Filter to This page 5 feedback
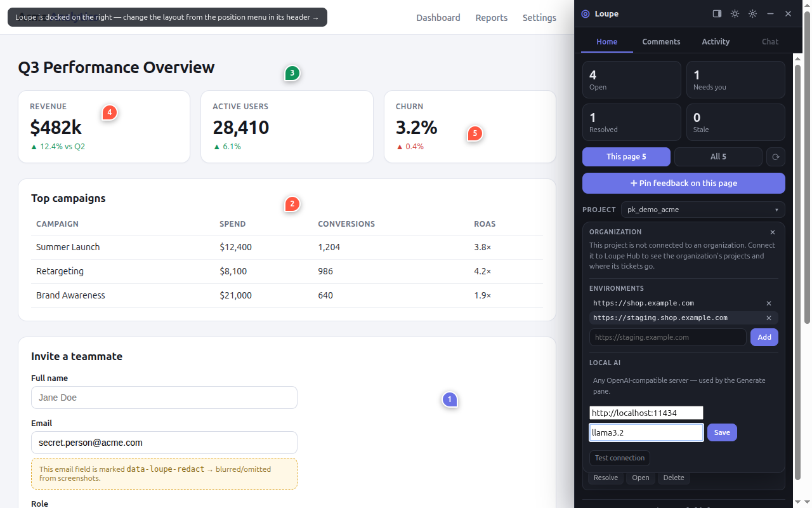 click(x=626, y=157)
